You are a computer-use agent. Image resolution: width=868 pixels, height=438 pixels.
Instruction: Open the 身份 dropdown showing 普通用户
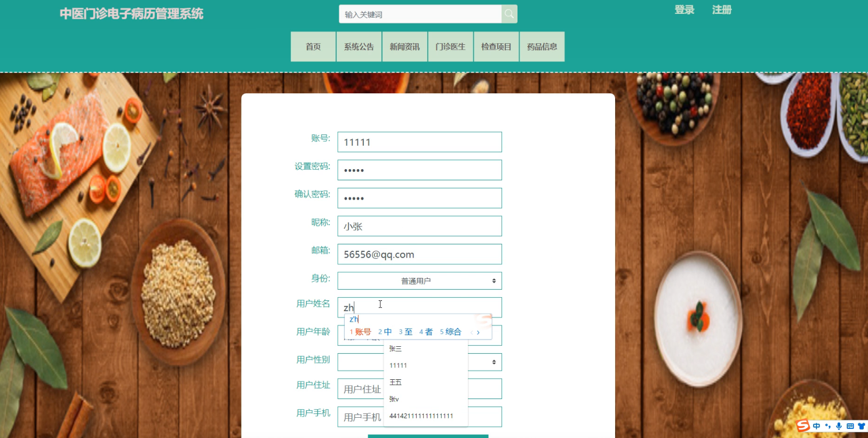point(420,281)
